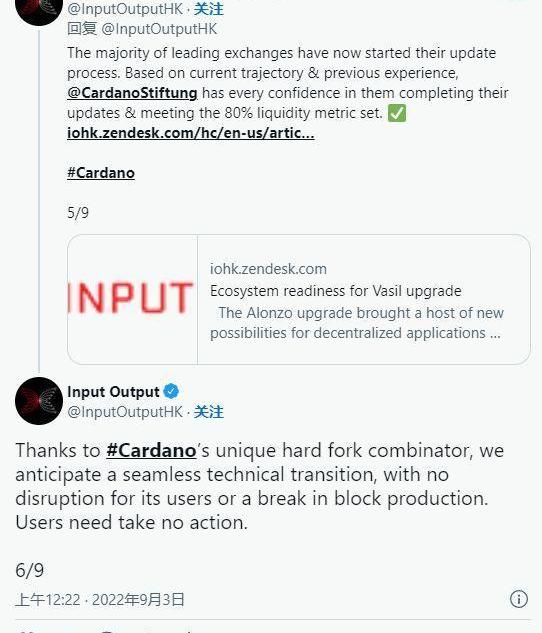Follow @InputOutputHK via 关注 in top tweet
This screenshot has width=542, height=633.
tap(208, 8)
